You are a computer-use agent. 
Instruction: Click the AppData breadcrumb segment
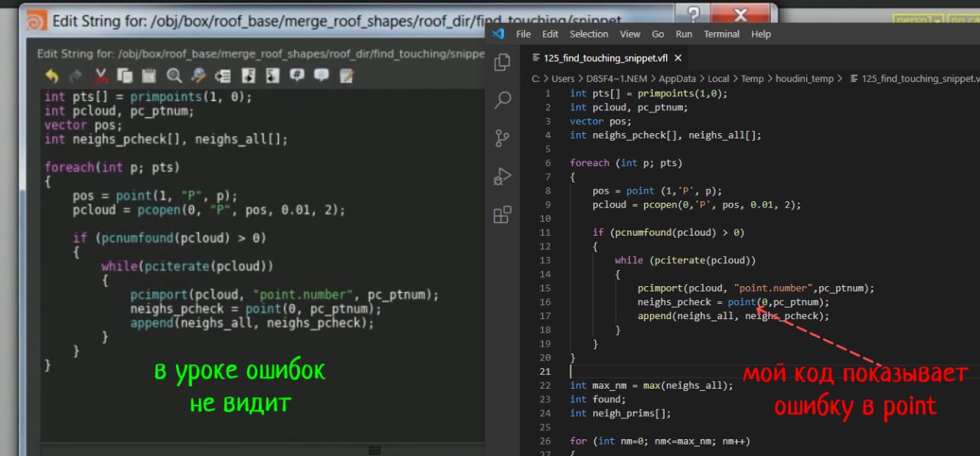click(677, 78)
